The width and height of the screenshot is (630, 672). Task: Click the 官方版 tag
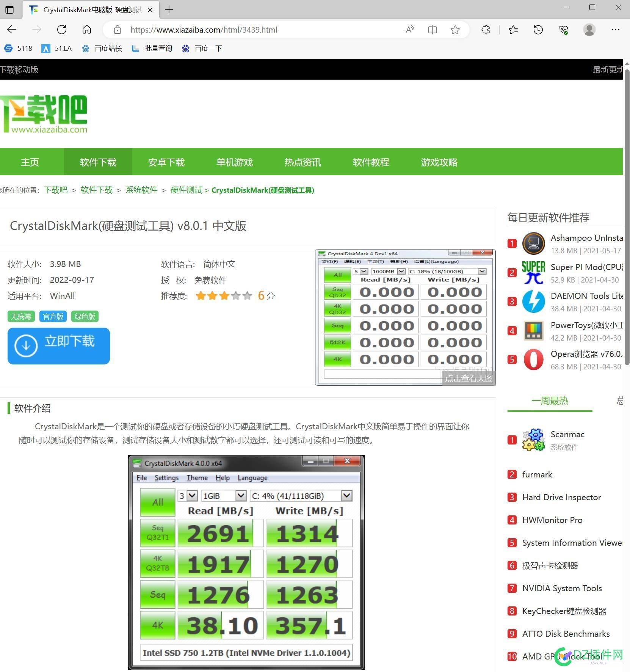(x=53, y=316)
